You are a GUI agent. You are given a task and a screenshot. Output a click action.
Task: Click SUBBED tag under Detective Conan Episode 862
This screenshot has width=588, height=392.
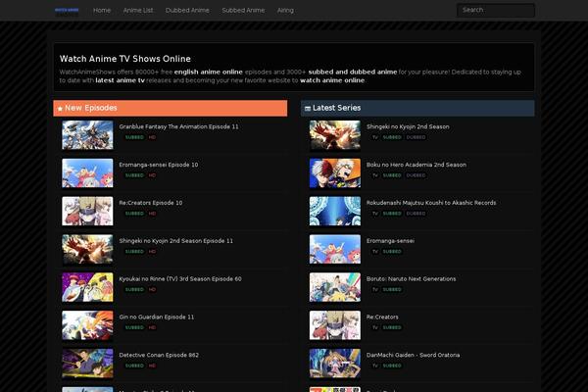pyautogui.click(x=134, y=367)
